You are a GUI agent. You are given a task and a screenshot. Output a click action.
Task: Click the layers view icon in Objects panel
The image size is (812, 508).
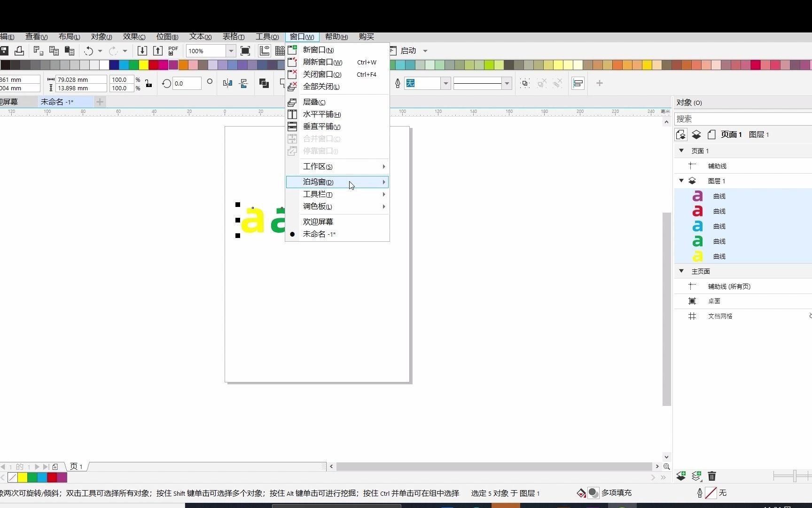tap(696, 135)
